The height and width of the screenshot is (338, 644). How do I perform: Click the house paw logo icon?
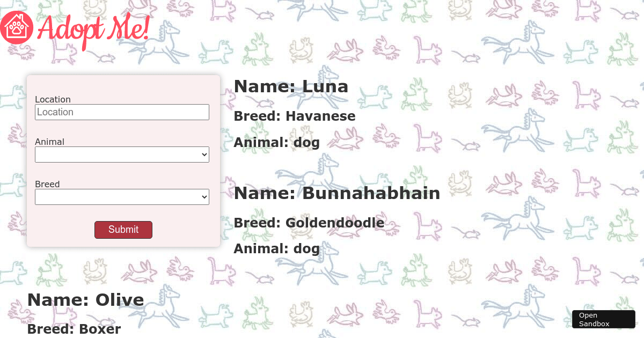point(17,27)
